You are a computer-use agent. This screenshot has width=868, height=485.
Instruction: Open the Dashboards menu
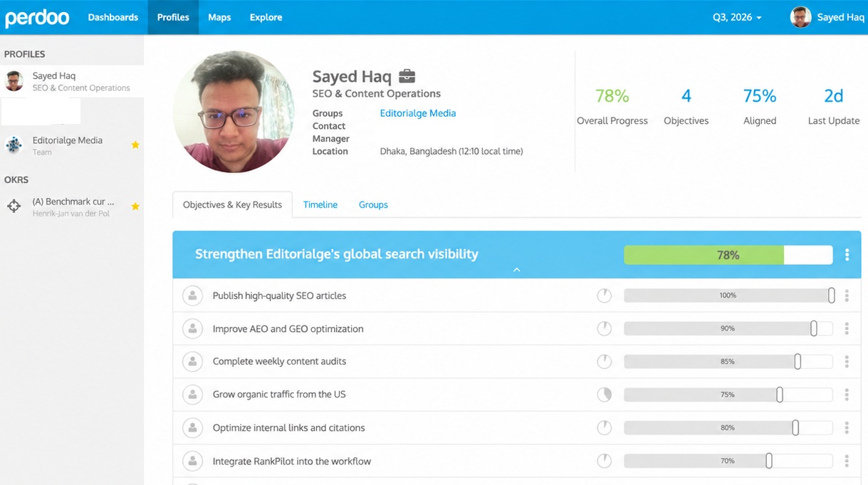[x=113, y=17]
